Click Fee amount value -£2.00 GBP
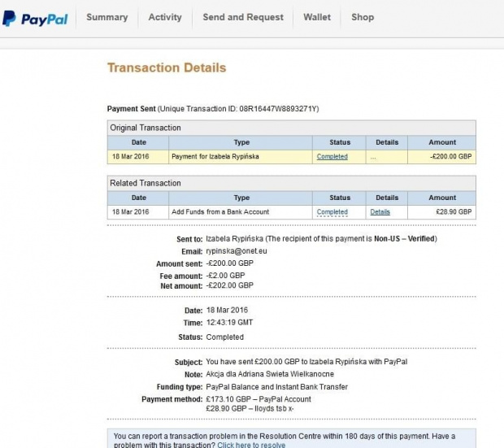Image resolution: width=504 pixels, height=448 pixels. [x=225, y=276]
